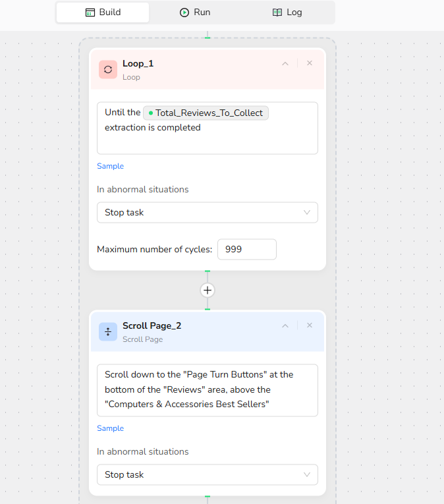444x504 pixels.
Task: Open the Stop task dropdown in Loop_1
Action: coord(207,213)
